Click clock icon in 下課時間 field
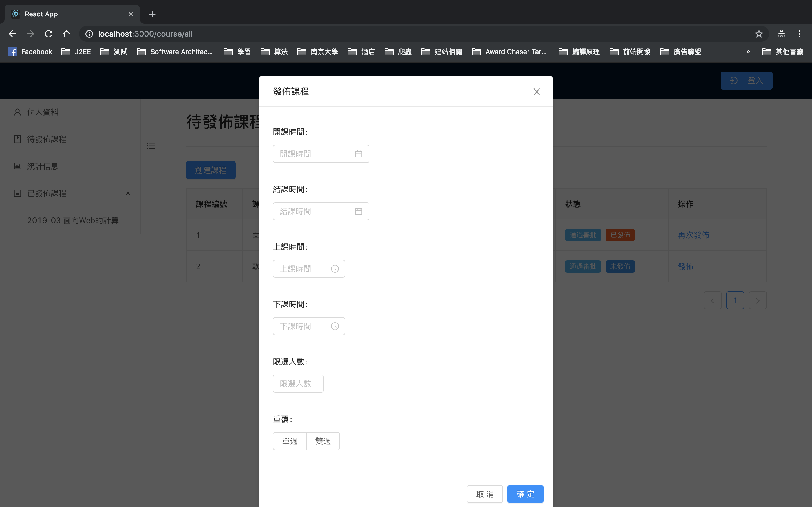This screenshot has width=812, height=507. pos(335,326)
